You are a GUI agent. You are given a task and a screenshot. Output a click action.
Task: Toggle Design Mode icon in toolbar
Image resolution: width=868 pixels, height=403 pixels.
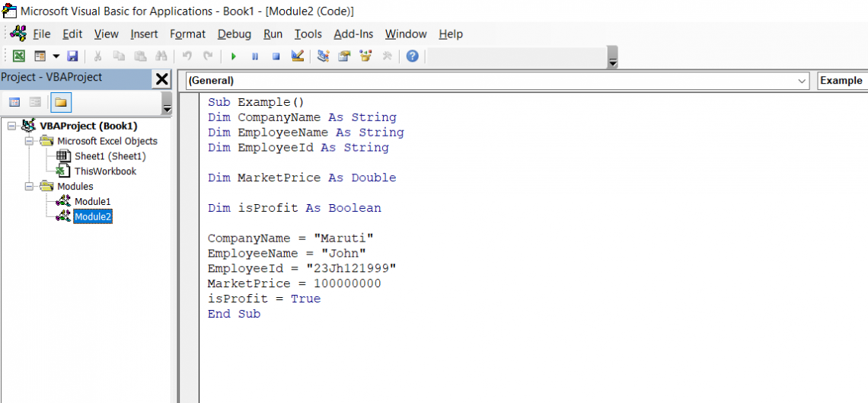[x=298, y=56]
